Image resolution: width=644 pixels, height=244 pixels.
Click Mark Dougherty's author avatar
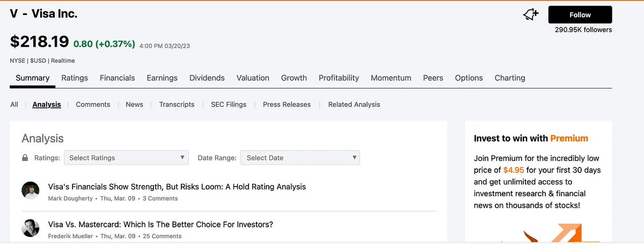pyautogui.click(x=31, y=190)
